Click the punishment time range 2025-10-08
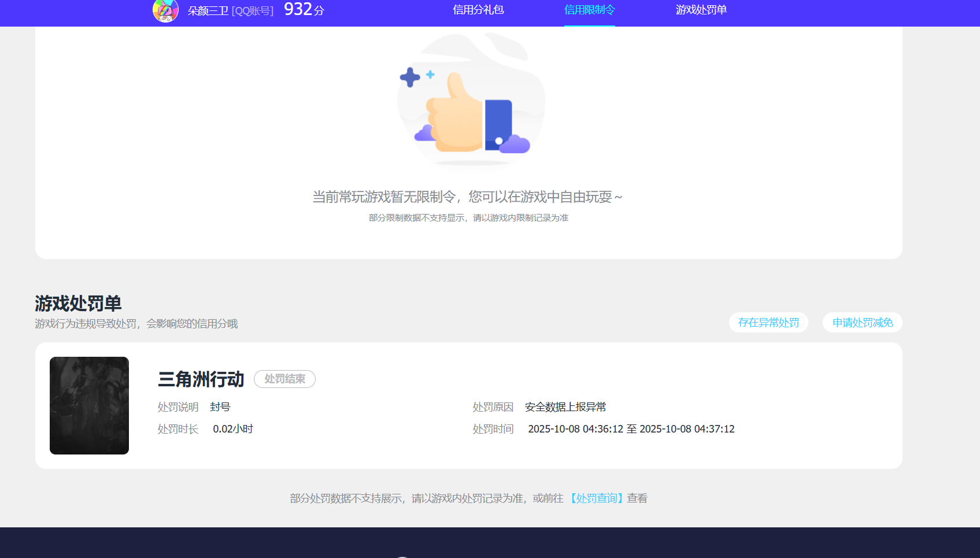980x558 pixels. (x=631, y=429)
